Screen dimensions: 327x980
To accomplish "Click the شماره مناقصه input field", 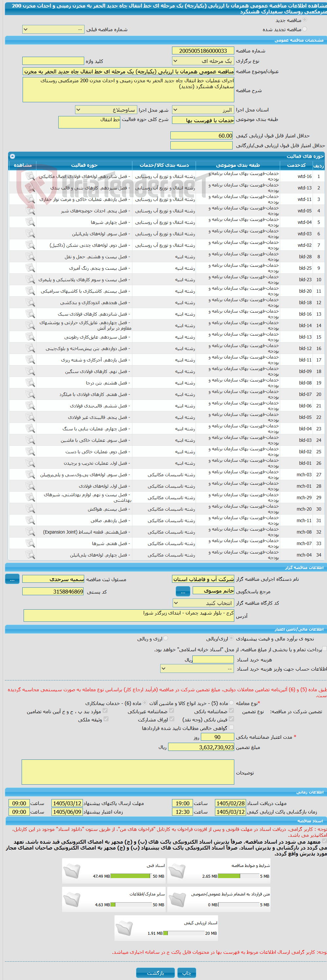I will pos(203,50).
